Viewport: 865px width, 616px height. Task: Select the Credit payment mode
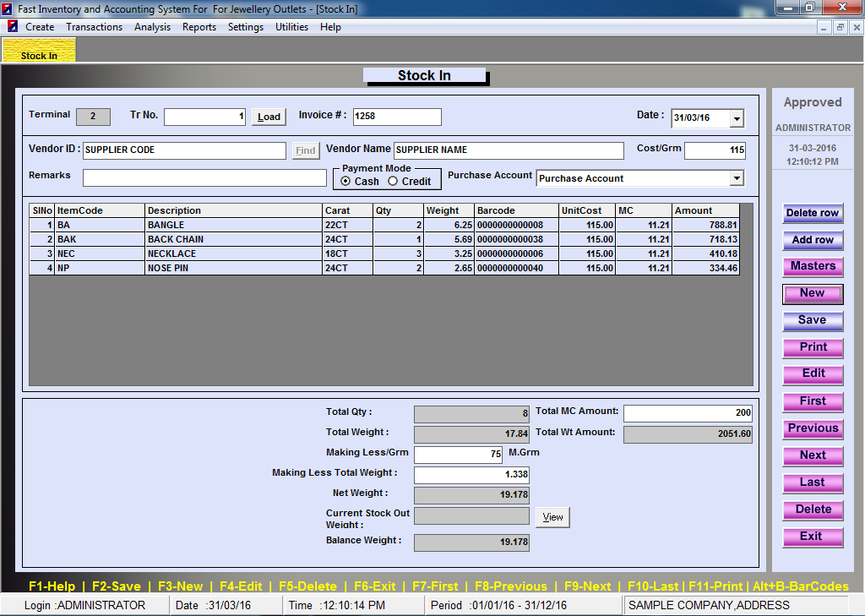tap(393, 182)
